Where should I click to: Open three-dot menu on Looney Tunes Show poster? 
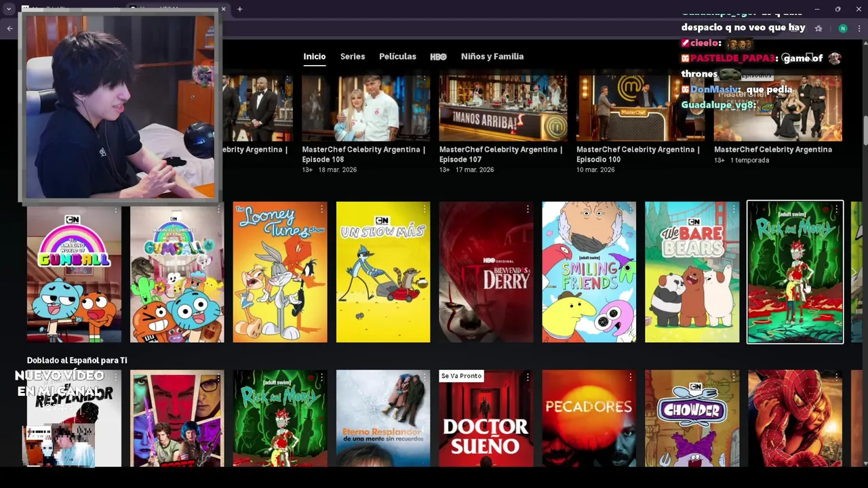click(x=321, y=210)
